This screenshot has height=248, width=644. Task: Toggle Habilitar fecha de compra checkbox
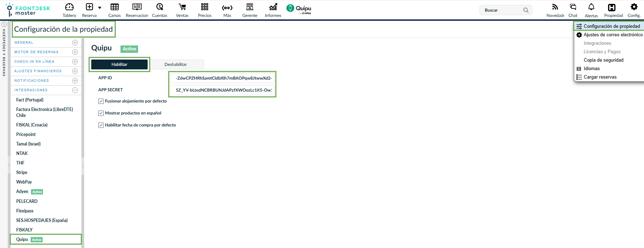(101, 125)
